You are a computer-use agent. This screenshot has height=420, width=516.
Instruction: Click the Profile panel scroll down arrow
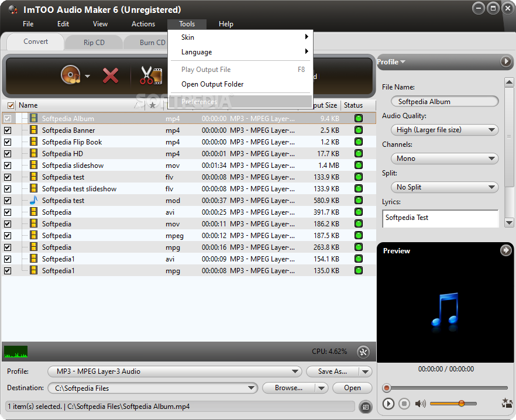pyautogui.click(x=509, y=223)
